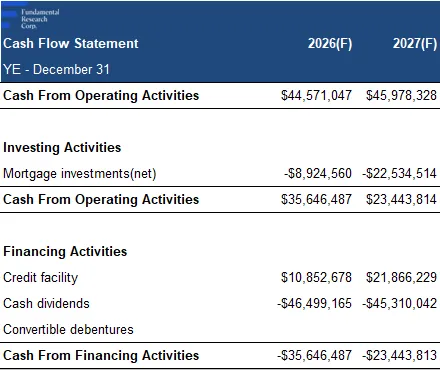
Task: Select the -$45,310,042 cash dividends value
Action: pos(399,303)
